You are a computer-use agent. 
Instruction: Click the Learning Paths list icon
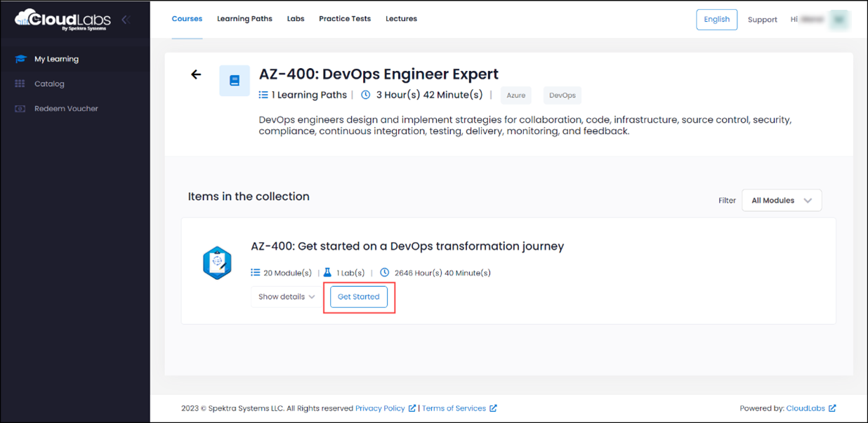(x=263, y=95)
